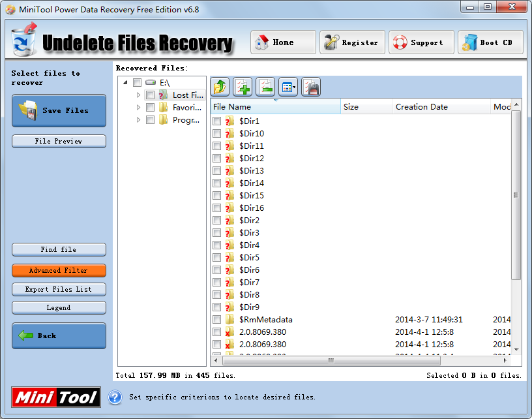The height and width of the screenshot is (419, 532).
Task: Click the blue question mark help icon
Action: pos(115,397)
